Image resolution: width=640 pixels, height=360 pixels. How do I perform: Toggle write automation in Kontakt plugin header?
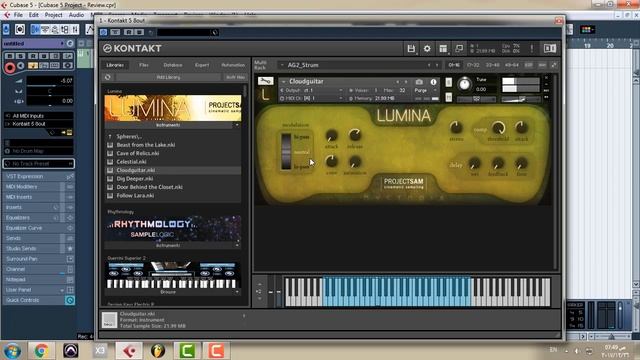[x=139, y=32]
